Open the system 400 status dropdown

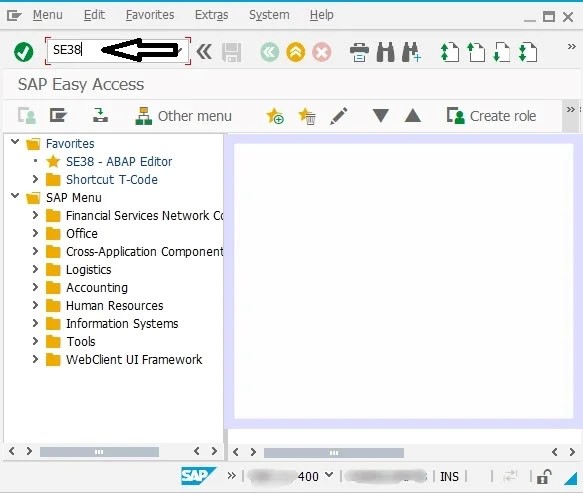pyautogui.click(x=329, y=475)
